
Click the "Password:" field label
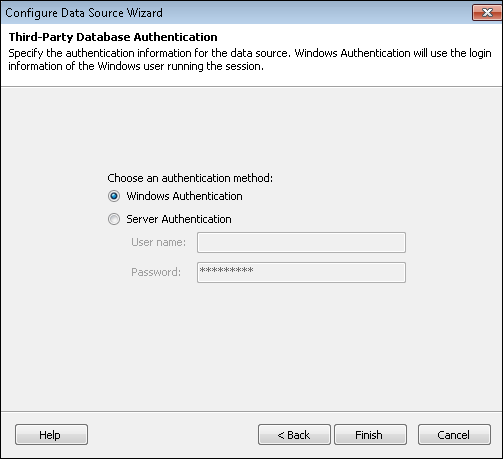coord(156,272)
